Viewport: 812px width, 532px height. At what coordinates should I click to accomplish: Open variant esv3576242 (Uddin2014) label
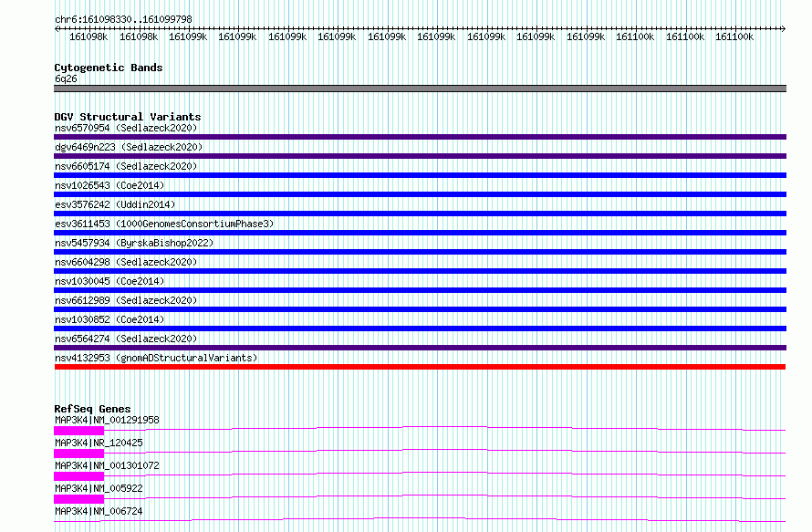tap(115, 204)
